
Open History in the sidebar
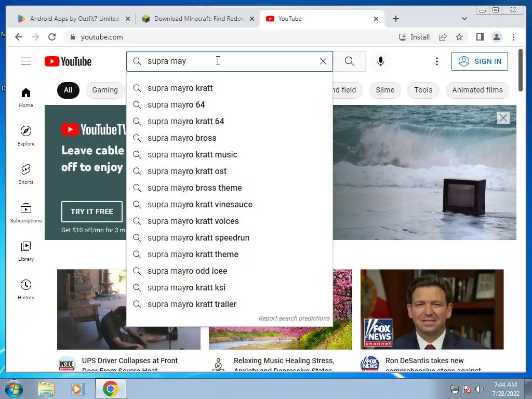pos(26,289)
